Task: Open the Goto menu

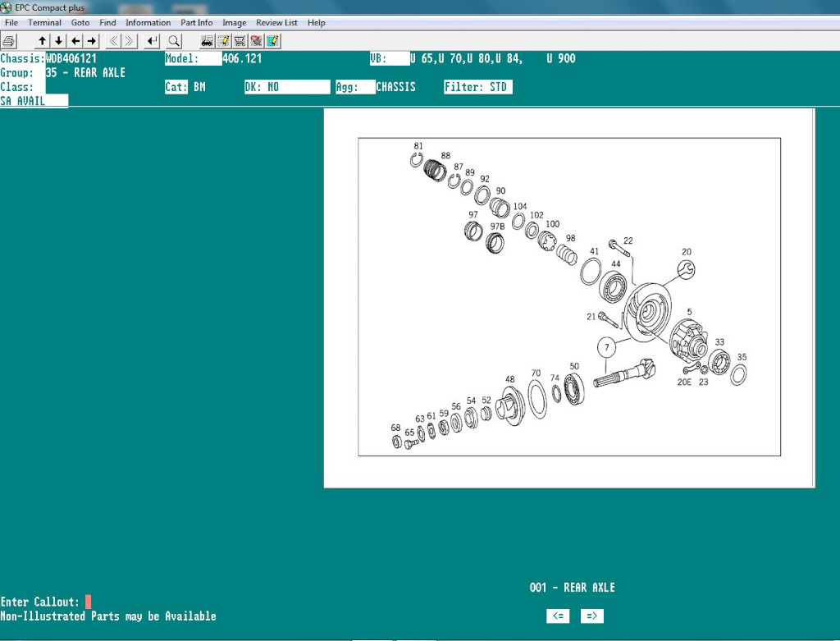Action: click(80, 22)
